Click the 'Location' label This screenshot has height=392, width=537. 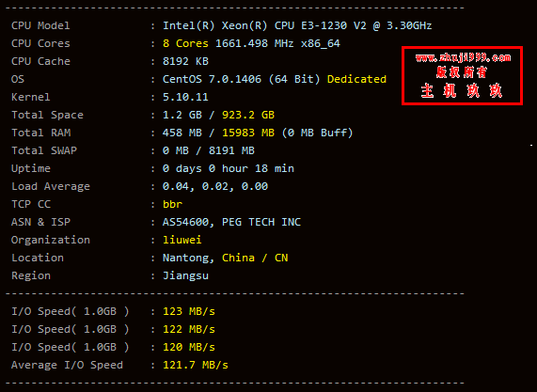[x=38, y=258]
